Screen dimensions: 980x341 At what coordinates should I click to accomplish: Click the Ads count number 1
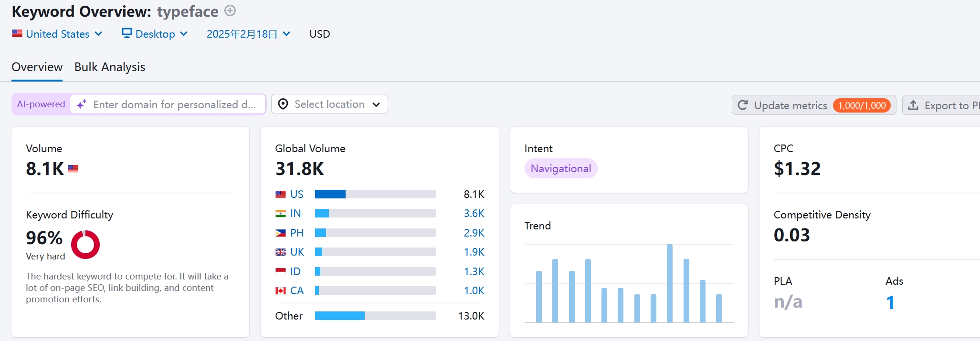pyautogui.click(x=890, y=303)
